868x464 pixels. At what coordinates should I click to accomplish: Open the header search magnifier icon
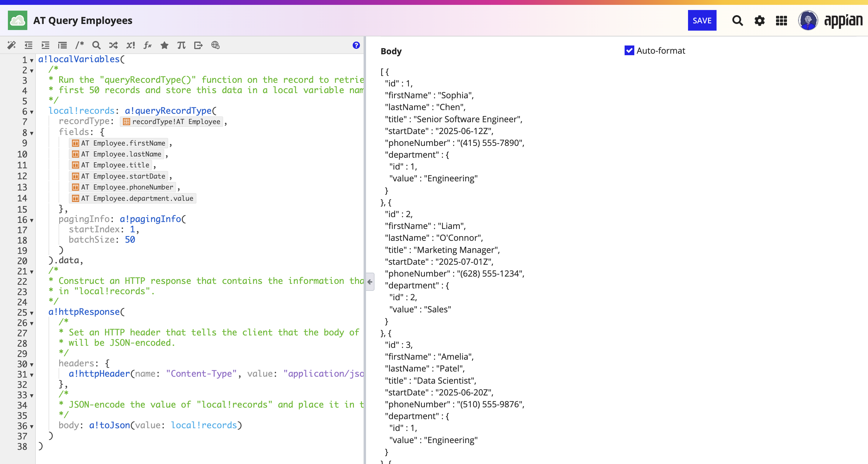[x=737, y=21]
